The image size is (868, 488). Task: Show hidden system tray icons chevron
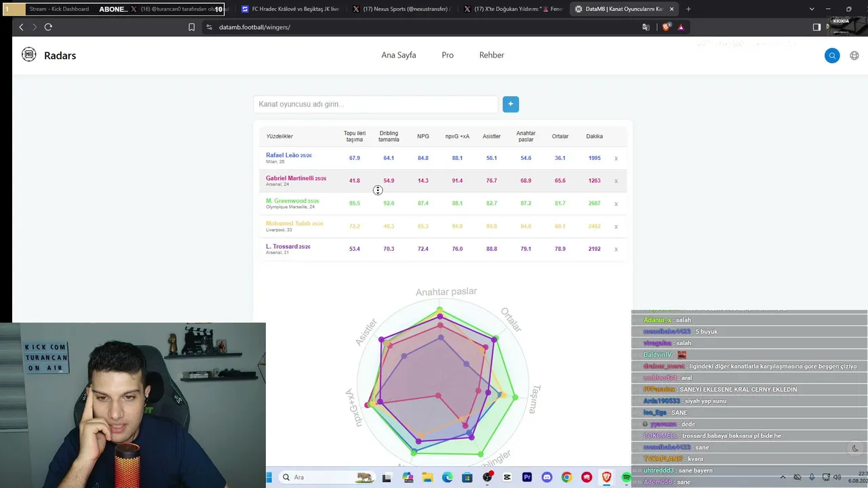[783, 477]
